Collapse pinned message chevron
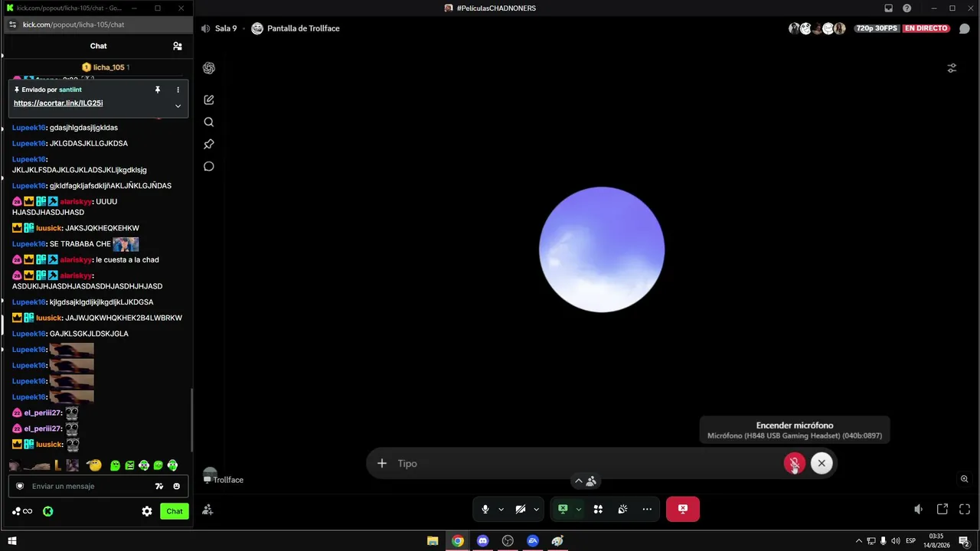 178,106
